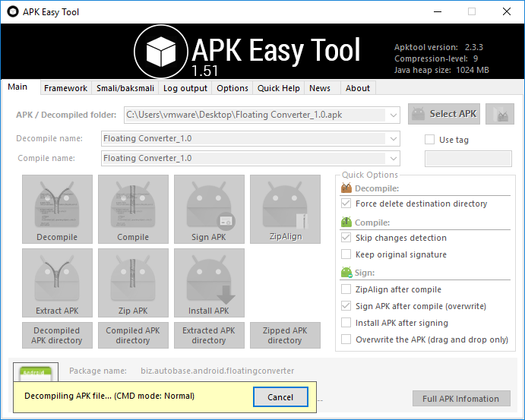
Task: Enable Install APK after signing
Action: tap(346, 323)
